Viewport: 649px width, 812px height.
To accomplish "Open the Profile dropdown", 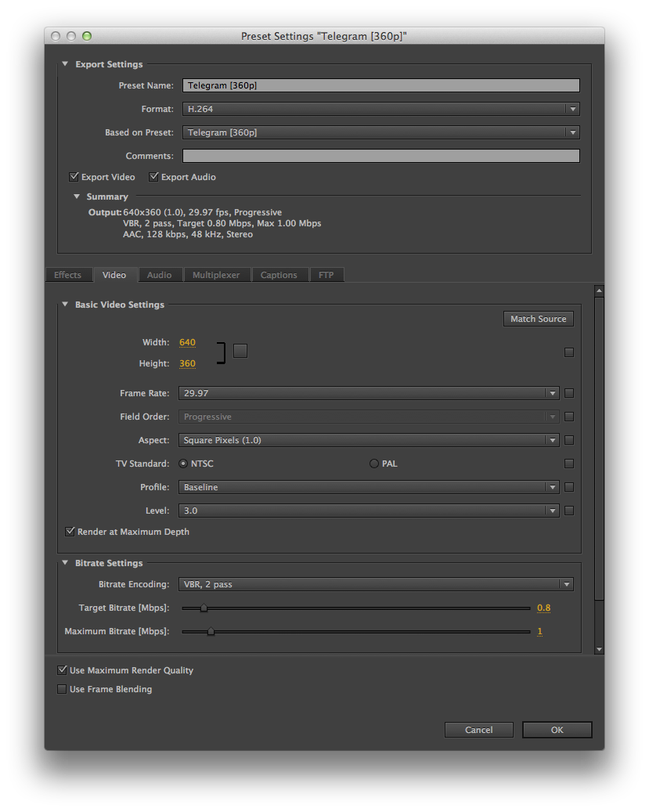I will click(x=369, y=487).
